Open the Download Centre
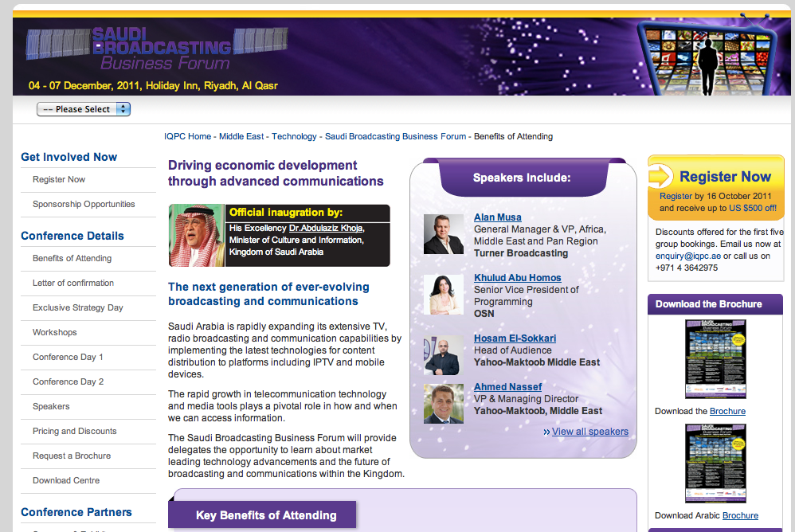 pos(66,480)
